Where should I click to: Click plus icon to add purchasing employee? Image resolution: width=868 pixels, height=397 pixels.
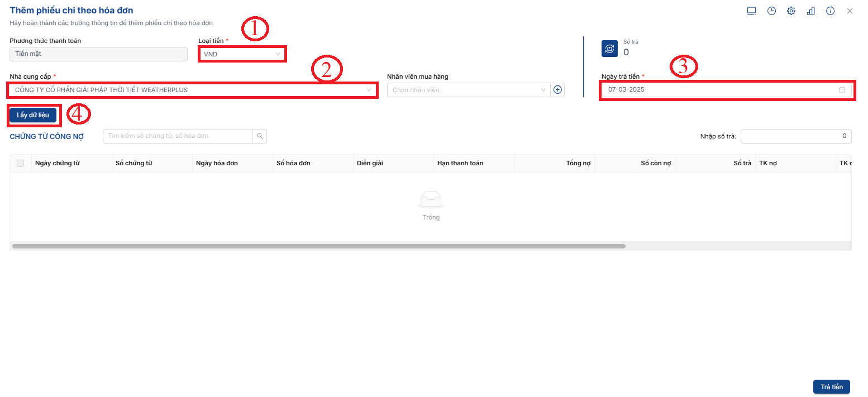pos(557,90)
